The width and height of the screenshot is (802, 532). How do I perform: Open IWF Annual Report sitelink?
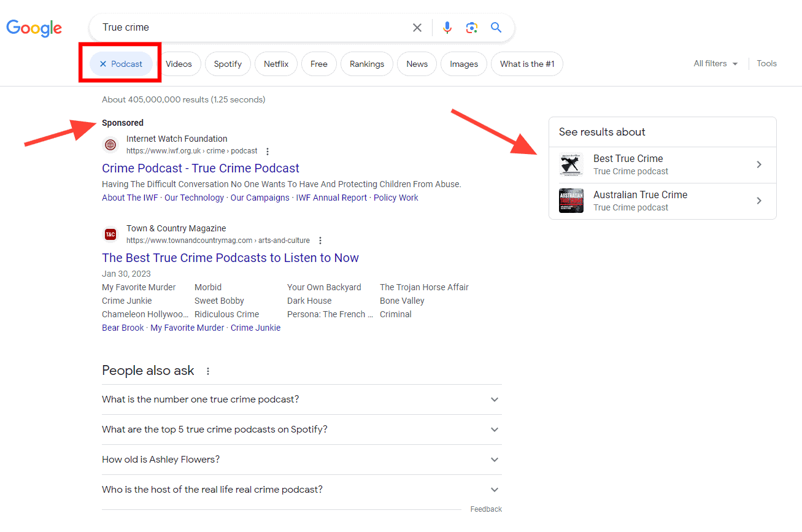[x=331, y=198]
